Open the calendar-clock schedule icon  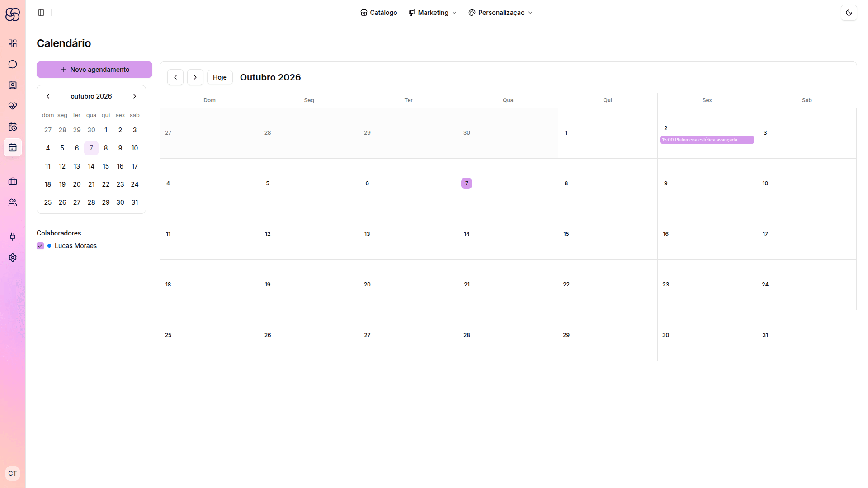[13, 127]
